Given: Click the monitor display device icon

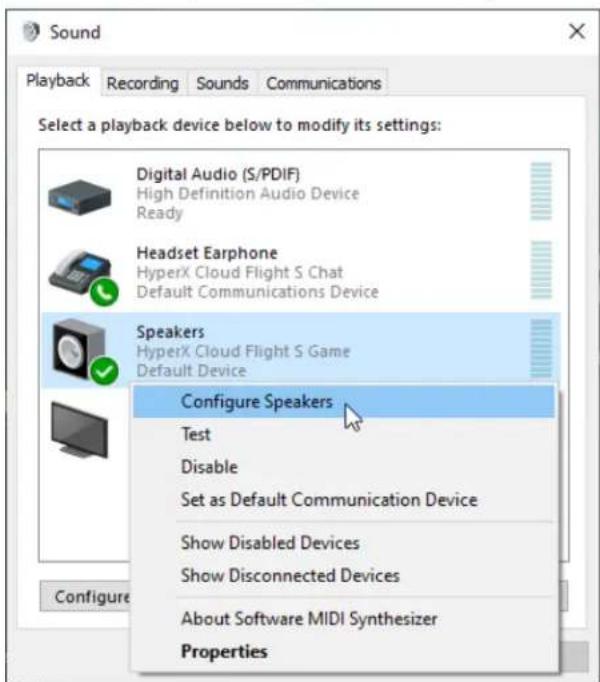Looking at the screenshot, I should tap(79, 429).
